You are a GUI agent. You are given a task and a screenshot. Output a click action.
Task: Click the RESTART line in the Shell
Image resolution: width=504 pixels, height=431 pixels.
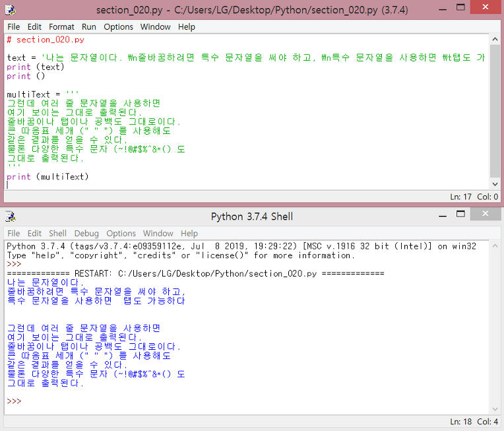tap(195, 273)
